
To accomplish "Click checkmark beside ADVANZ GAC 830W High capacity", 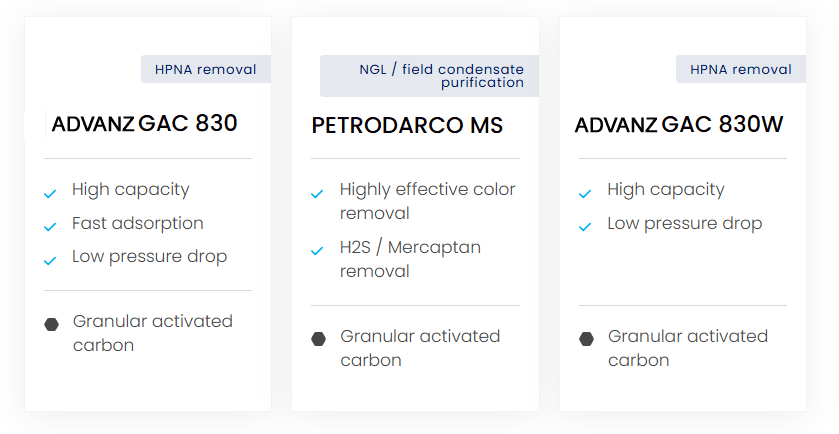I will [585, 193].
